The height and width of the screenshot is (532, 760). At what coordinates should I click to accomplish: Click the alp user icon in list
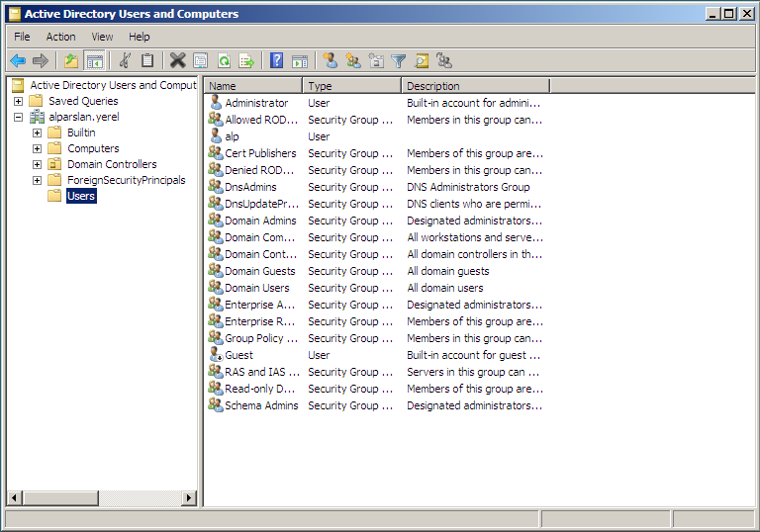pyautogui.click(x=215, y=135)
